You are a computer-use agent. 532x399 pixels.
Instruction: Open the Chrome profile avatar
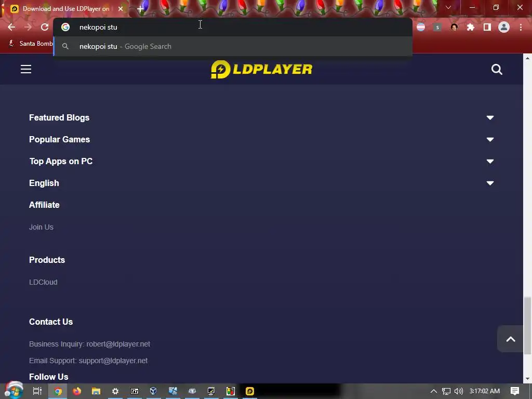coord(504,27)
